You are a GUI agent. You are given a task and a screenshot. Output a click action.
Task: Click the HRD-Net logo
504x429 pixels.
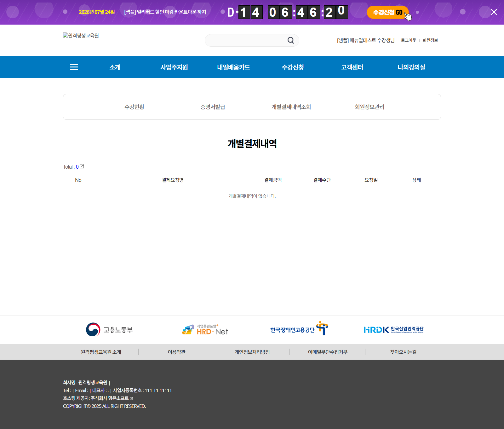point(205,330)
